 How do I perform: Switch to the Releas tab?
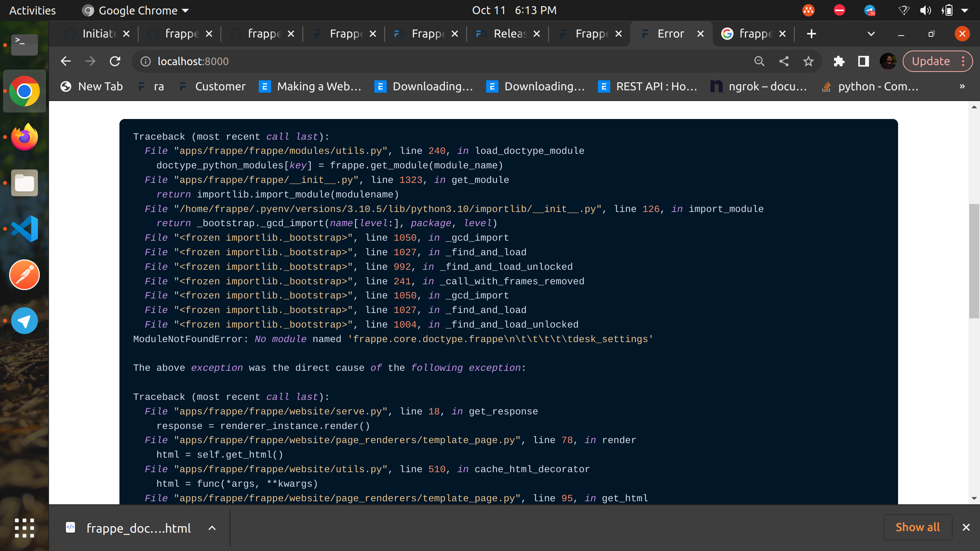[509, 34]
